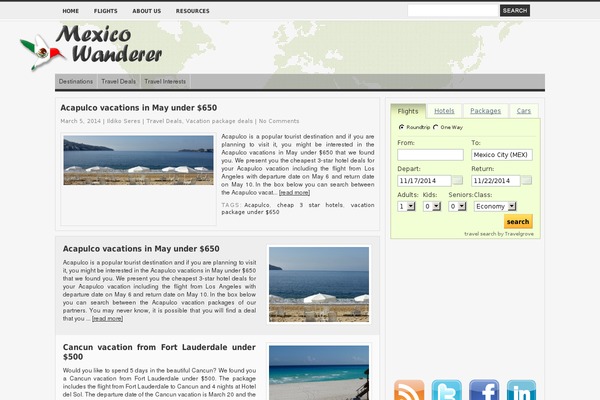Open the Travel Deals navigation tab
This screenshot has width=600, height=400.
point(119,82)
